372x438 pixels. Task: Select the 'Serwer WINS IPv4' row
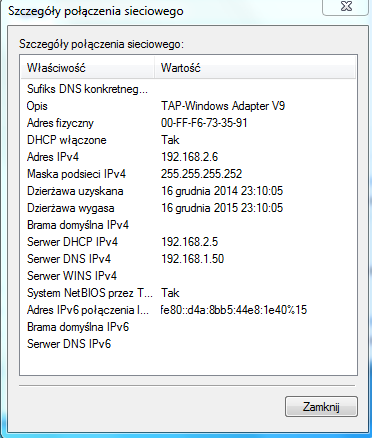click(189, 276)
